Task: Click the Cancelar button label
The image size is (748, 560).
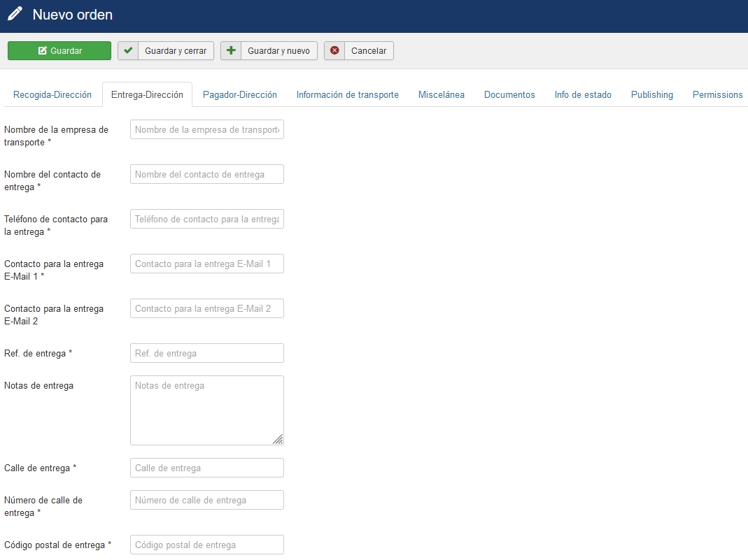Action: pos(369,51)
